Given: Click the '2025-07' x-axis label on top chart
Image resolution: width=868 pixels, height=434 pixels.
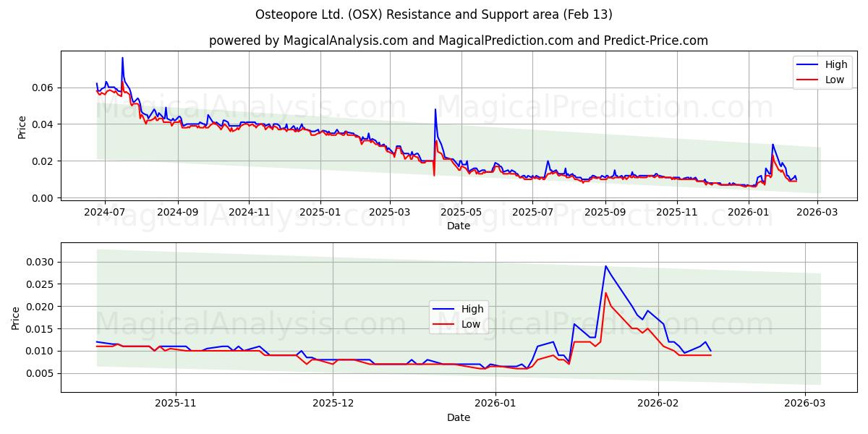Looking at the screenshot, I should (x=532, y=212).
